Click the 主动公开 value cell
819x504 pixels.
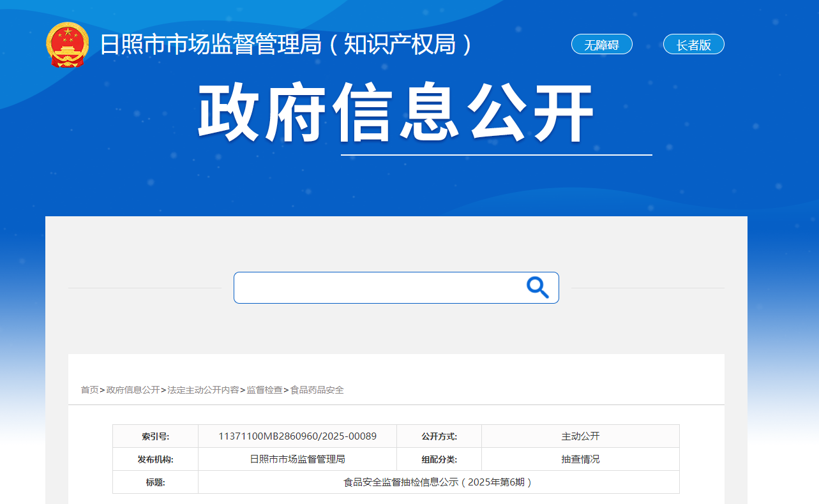click(580, 436)
